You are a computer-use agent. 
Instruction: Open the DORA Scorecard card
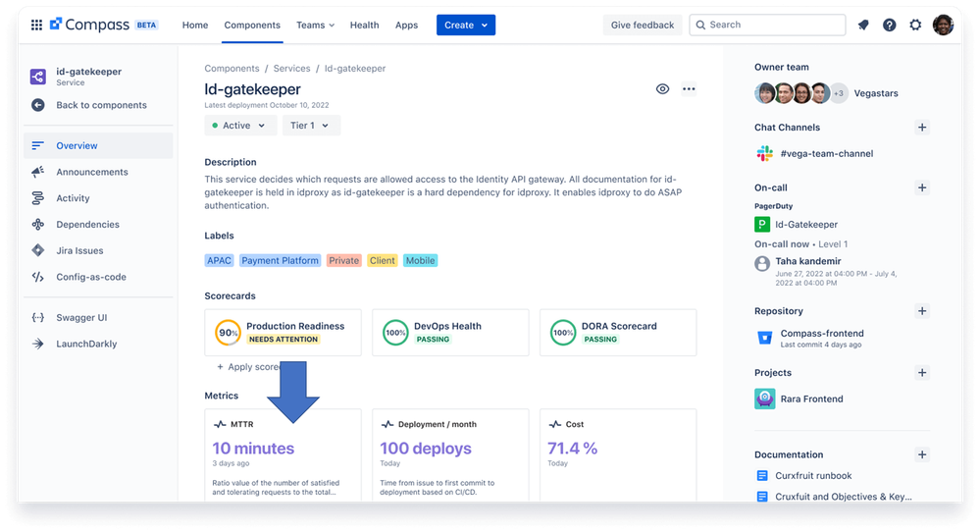618,333
